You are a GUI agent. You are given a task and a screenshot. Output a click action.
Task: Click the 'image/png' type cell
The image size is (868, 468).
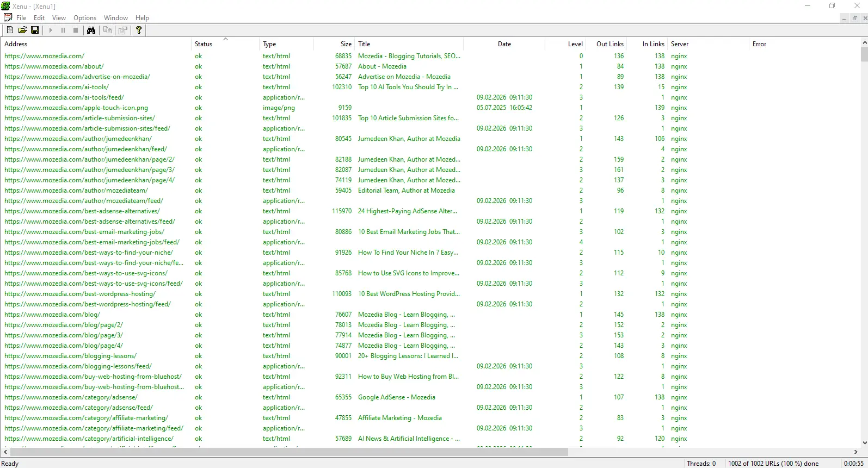click(x=279, y=108)
